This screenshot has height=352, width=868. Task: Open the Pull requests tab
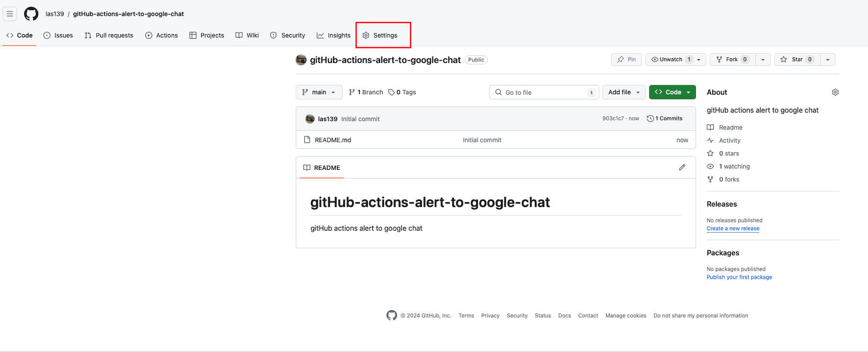109,35
